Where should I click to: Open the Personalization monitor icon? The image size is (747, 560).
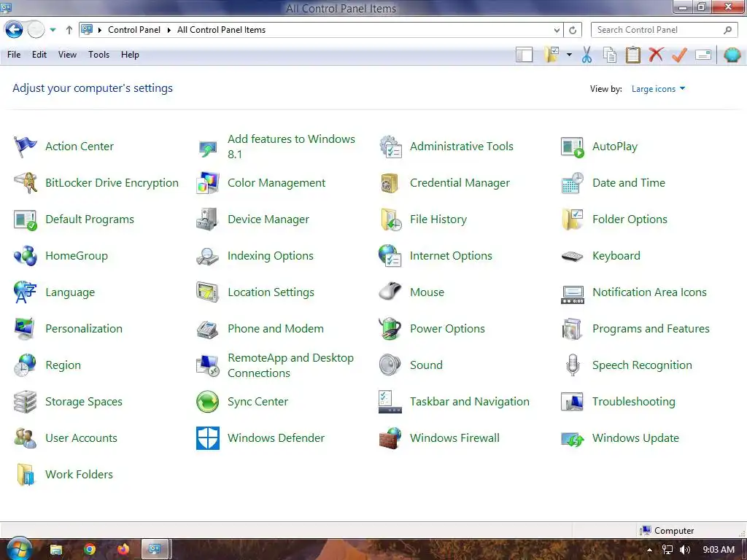point(25,329)
